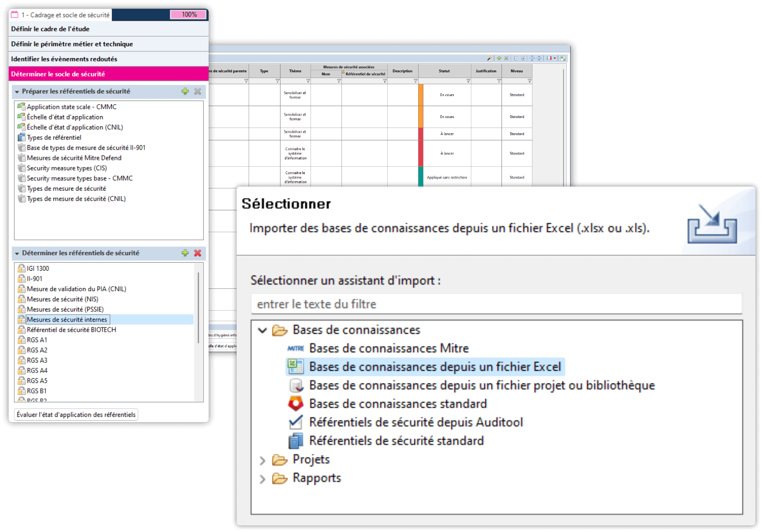Open the Justification column filter
762x532 pixels.
tap(499, 81)
